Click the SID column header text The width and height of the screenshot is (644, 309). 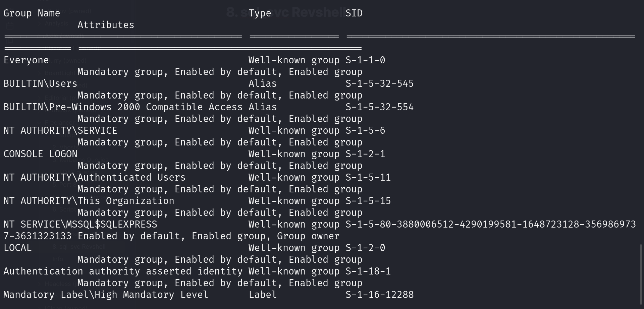(354, 13)
